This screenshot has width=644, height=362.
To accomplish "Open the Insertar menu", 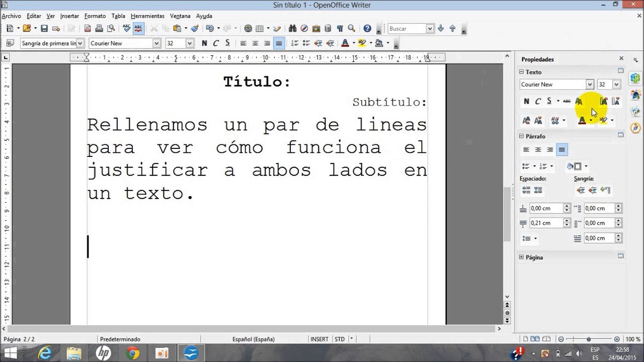I will tap(69, 16).
